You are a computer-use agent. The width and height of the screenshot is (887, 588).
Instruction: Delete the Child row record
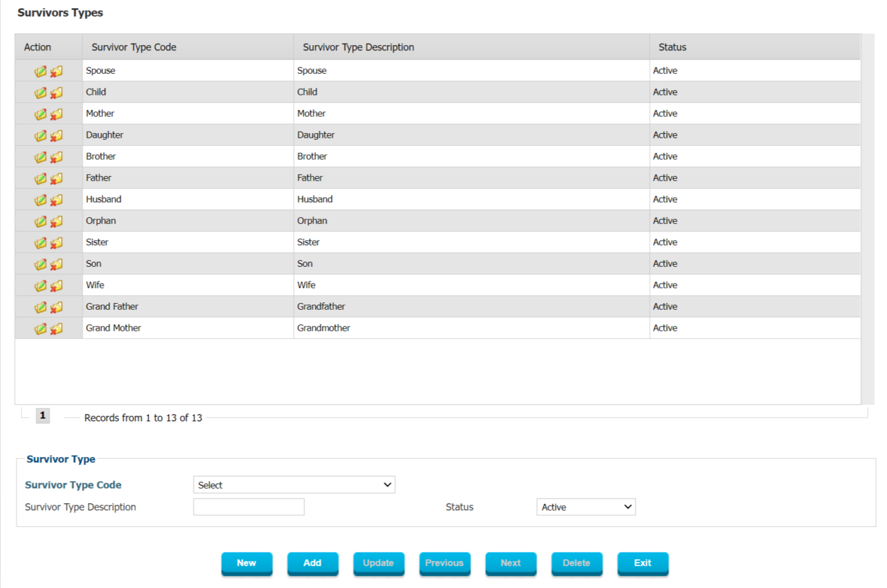pos(56,93)
